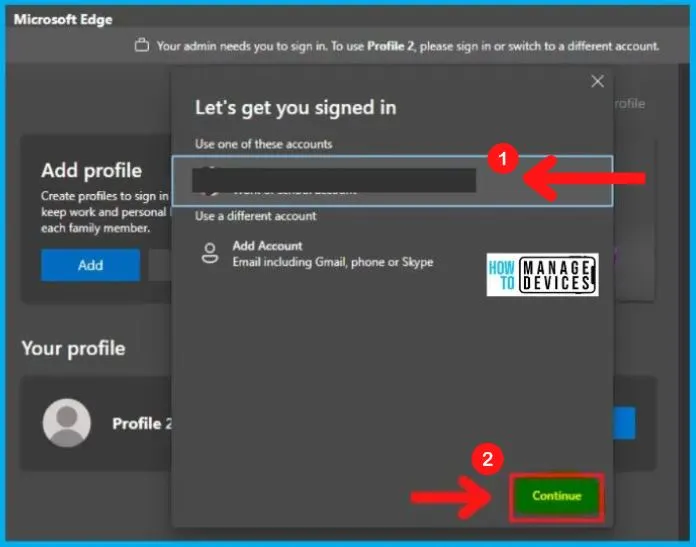Close the sign-in dialog with the X
Viewport: 696px width, 547px height.
tap(597, 81)
